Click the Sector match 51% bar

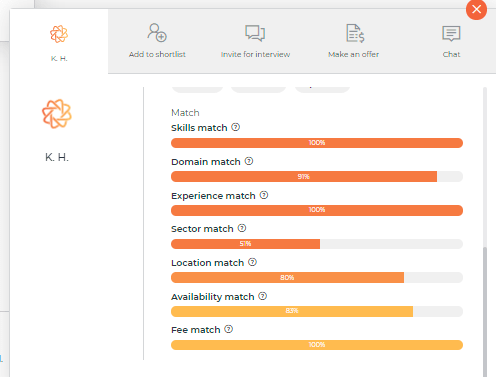tap(317, 244)
